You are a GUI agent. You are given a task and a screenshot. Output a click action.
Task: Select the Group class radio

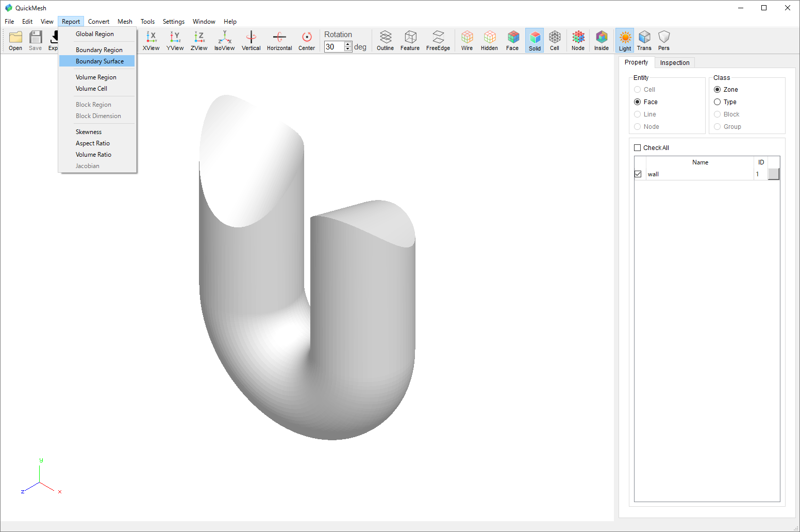coord(718,127)
